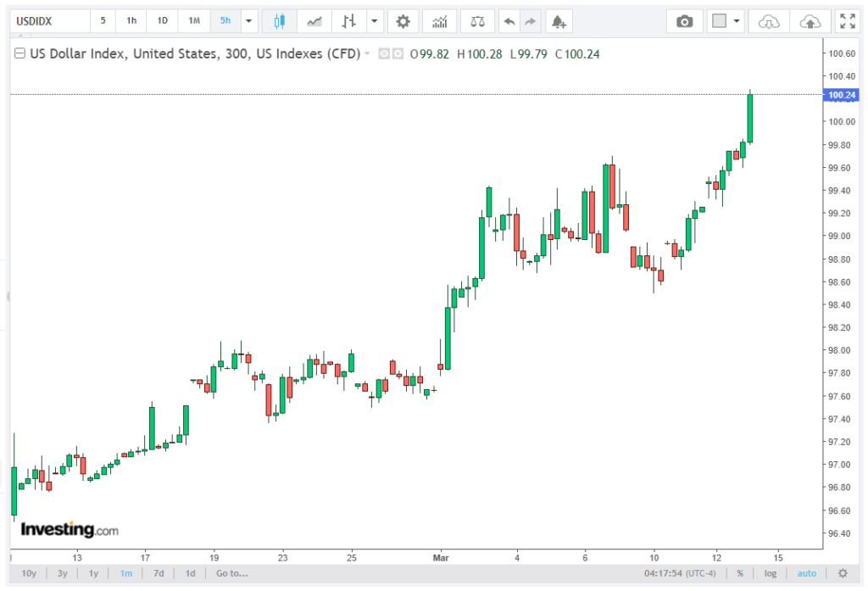Image resolution: width=868 pixels, height=591 pixels.
Task: Select the candlestick chart style icon
Action: pos(280,21)
